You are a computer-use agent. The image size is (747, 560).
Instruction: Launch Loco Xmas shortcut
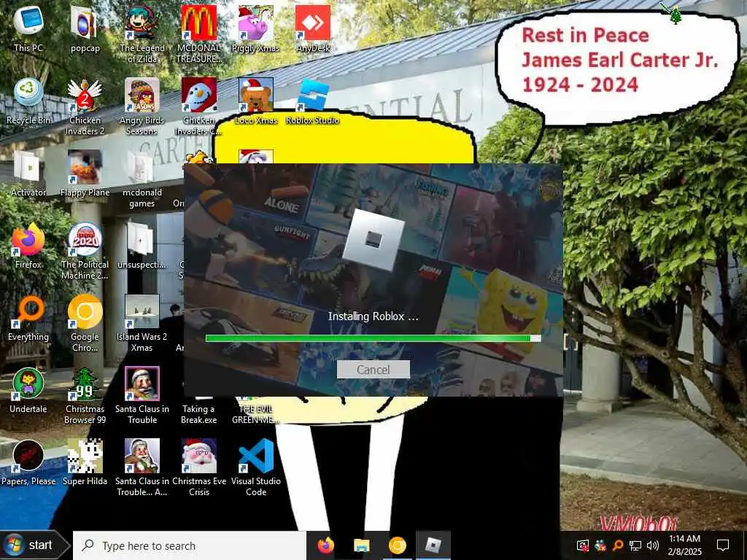256,101
